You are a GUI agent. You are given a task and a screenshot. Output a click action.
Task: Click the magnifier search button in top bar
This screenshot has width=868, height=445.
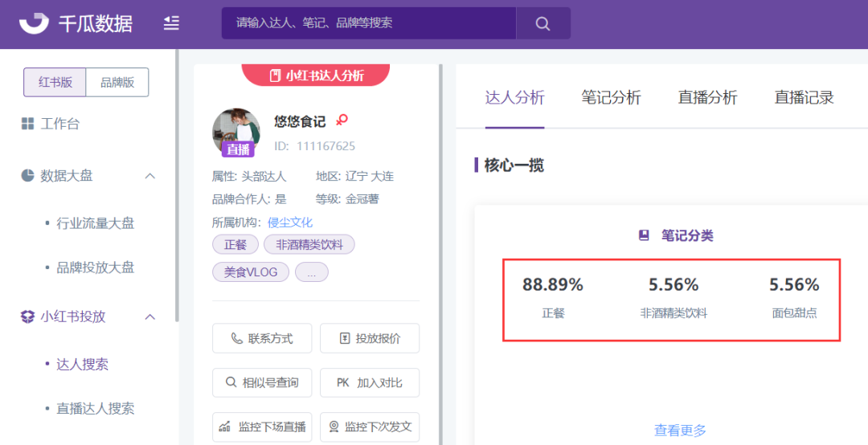click(542, 23)
